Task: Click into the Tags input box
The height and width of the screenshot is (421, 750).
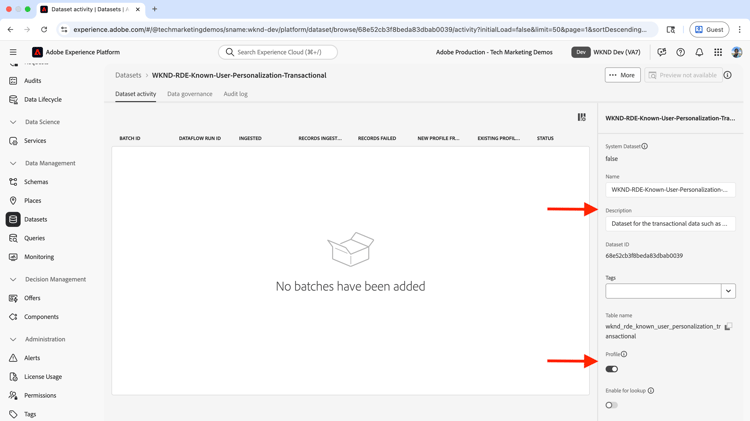Action: [x=663, y=291]
